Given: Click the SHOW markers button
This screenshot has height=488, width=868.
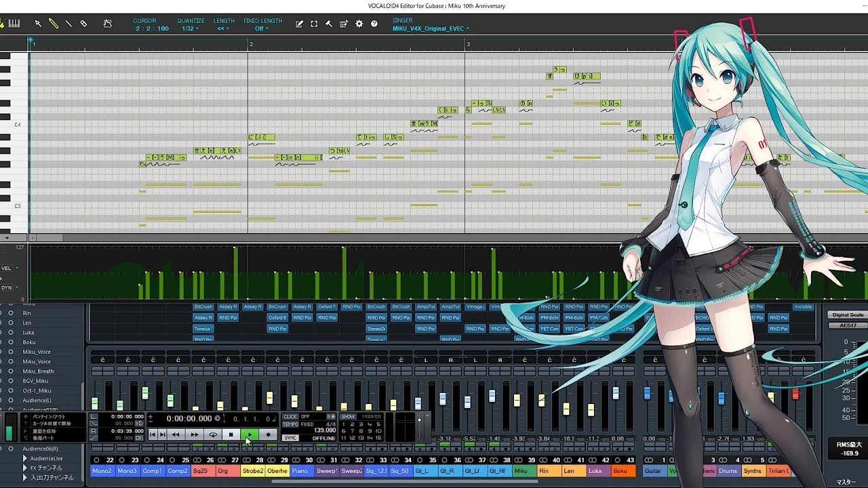Looking at the screenshot, I should point(348,417).
